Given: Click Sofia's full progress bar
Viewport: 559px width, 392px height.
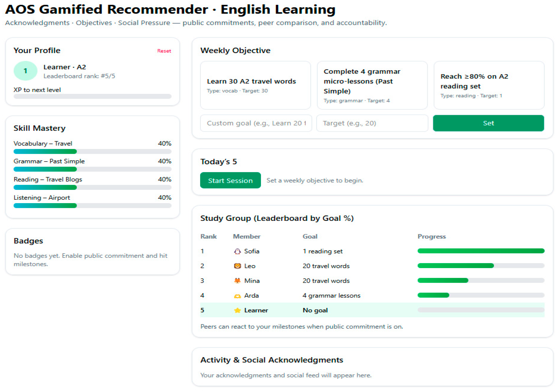Looking at the screenshot, I should coord(481,251).
